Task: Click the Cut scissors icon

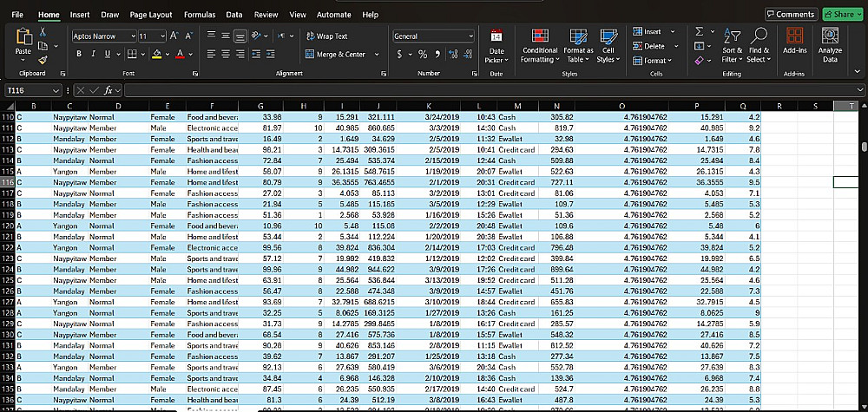Action: [44, 32]
